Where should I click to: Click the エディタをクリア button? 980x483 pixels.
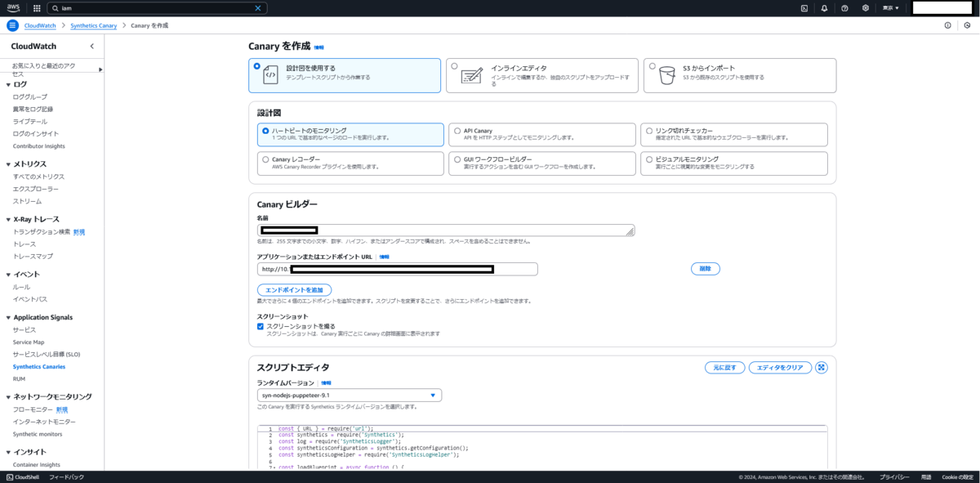point(780,368)
